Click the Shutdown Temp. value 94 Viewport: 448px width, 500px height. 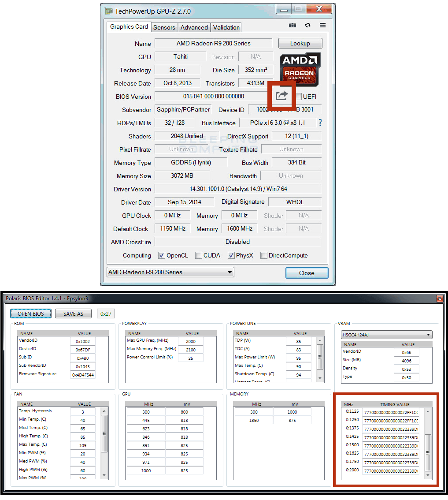click(x=299, y=375)
